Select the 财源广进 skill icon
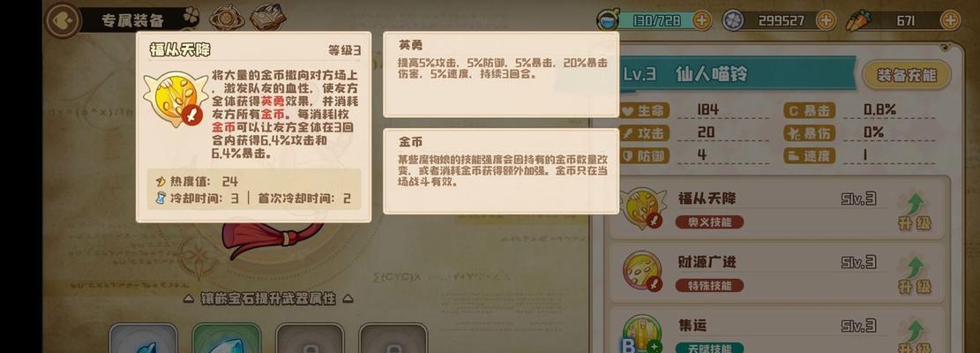This screenshot has width=980, height=353. click(642, 271)
